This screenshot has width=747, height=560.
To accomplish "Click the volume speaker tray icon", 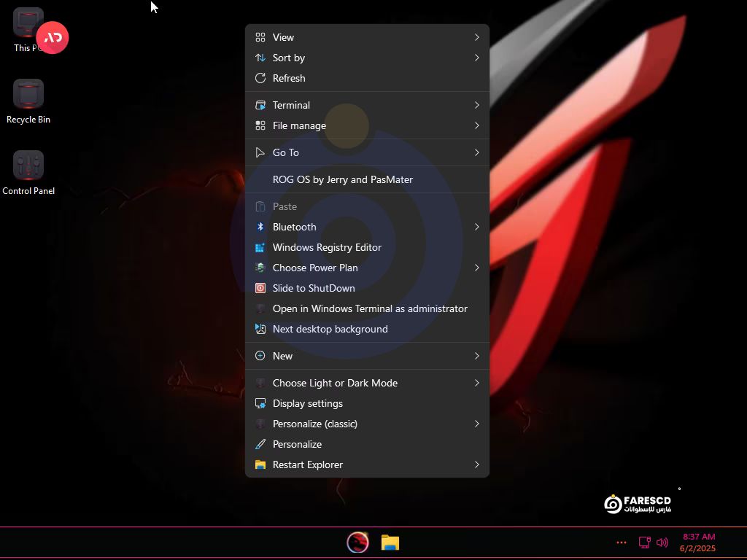I will 662,542.
